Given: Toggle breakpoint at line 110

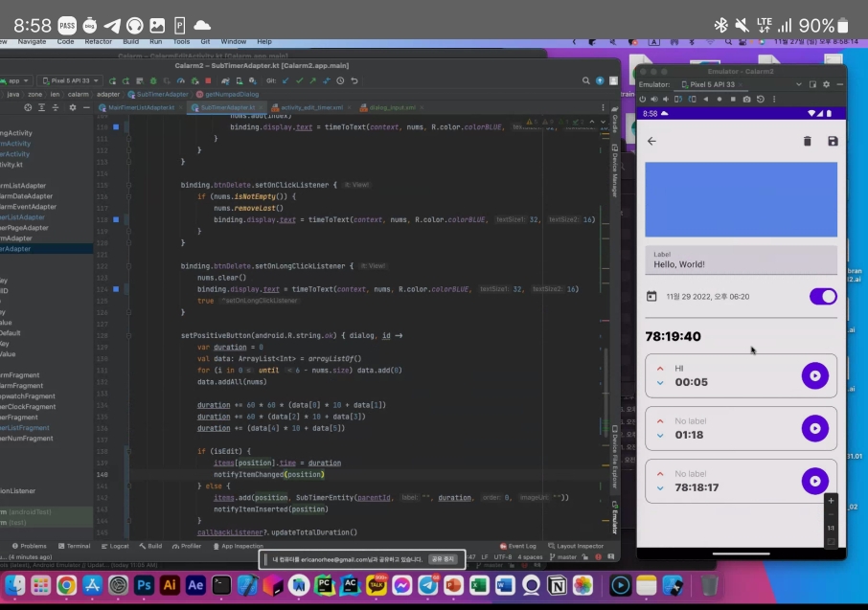Looking at the screenshot, I should coord(116,126).
